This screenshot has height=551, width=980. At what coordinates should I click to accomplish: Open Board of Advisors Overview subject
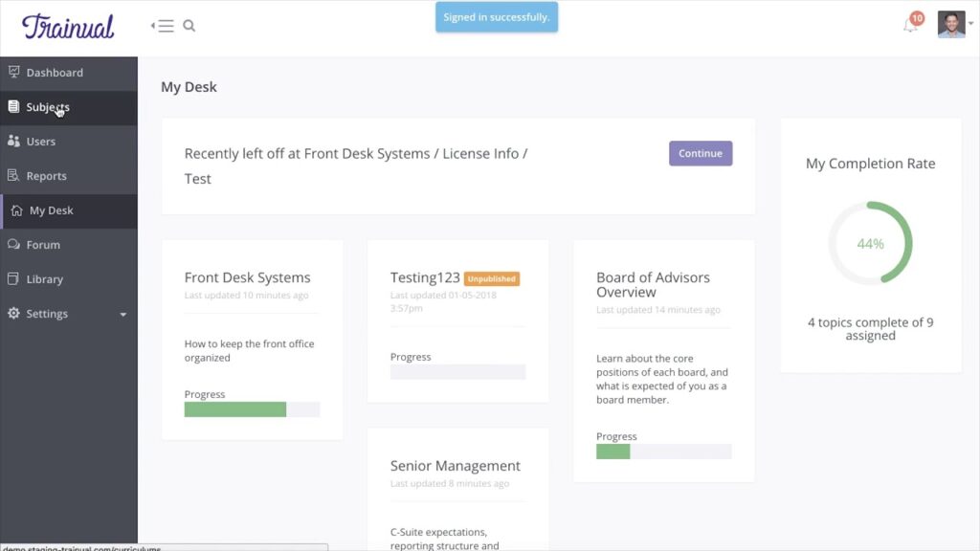[x=653, y=285]
